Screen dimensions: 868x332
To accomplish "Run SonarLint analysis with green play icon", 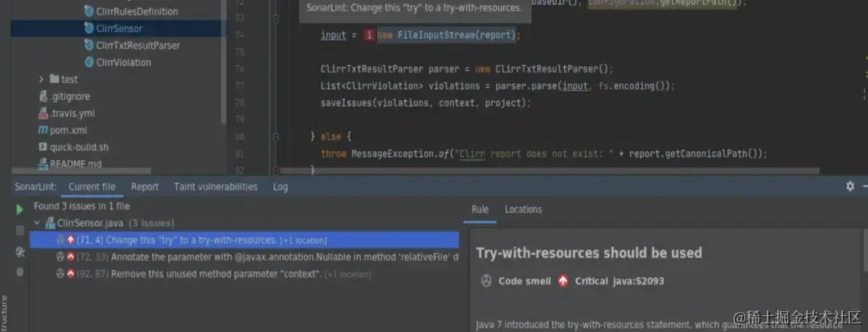I will click(20, 210).
